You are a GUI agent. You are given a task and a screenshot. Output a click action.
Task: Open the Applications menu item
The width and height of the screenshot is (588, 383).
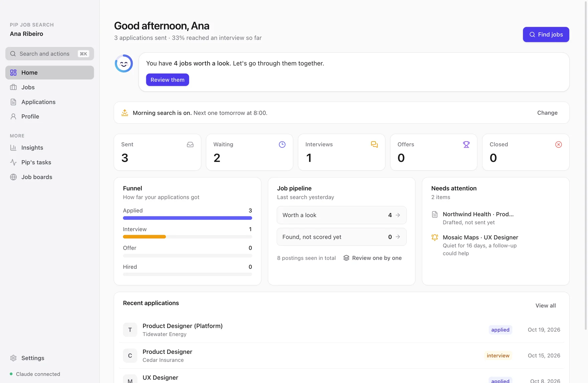point(49,102)
